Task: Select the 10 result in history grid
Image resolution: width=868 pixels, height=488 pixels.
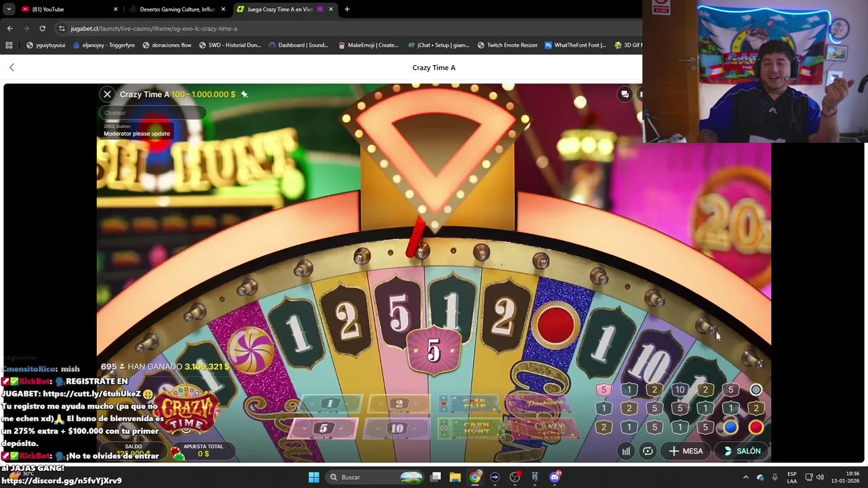Action: point(679,390)
